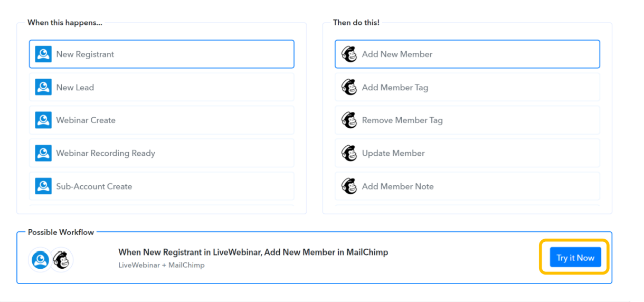Click LiveWebinar icon beside Webinar Recording Ready
Image resolution: width=644 pixels, height=302 pixels.
43,153
